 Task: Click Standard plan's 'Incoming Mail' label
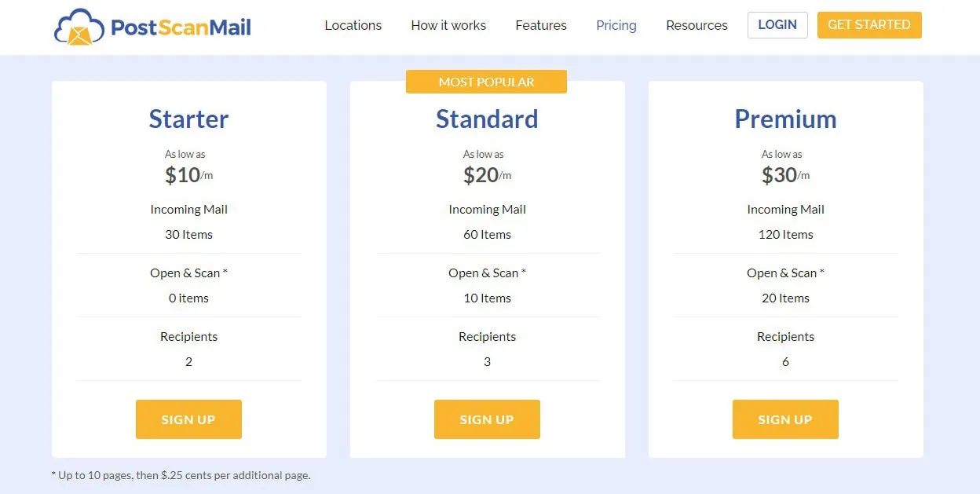pyautogui.click(x=487, y=210)
